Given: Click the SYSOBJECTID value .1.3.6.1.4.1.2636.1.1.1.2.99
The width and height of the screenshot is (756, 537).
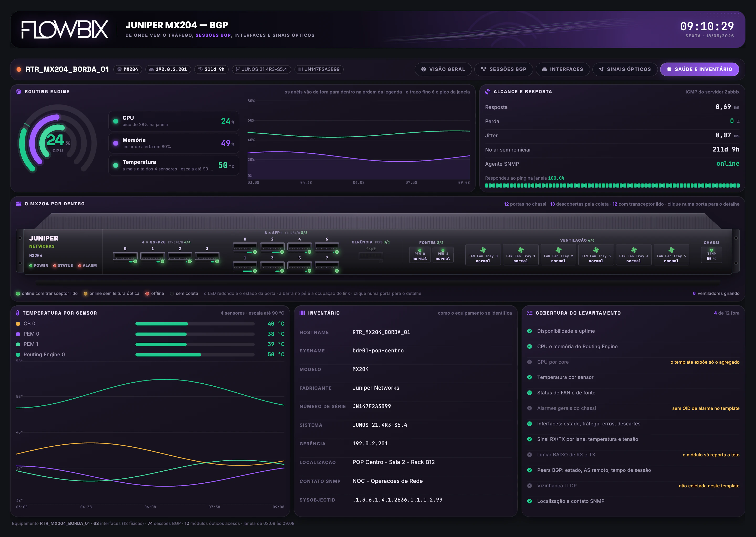Looking at the screenshot, I should pyautogui.click(x=397, y=500).
